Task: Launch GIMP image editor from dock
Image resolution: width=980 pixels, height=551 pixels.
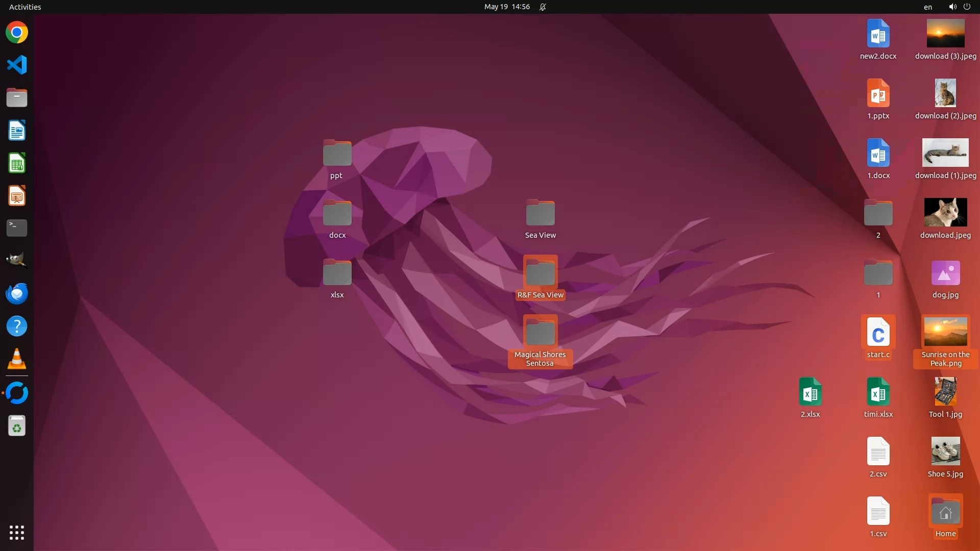Action: [x=17, y=260]
